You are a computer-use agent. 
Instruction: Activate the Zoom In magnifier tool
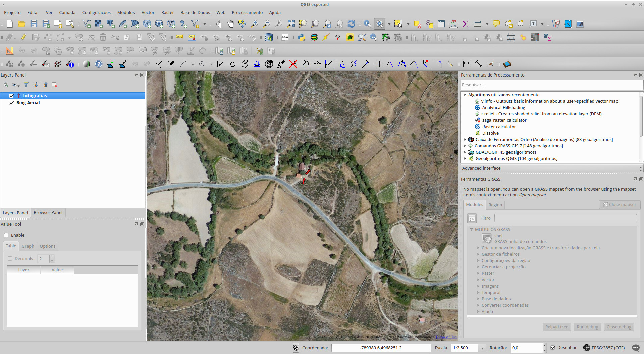(254, 24)
